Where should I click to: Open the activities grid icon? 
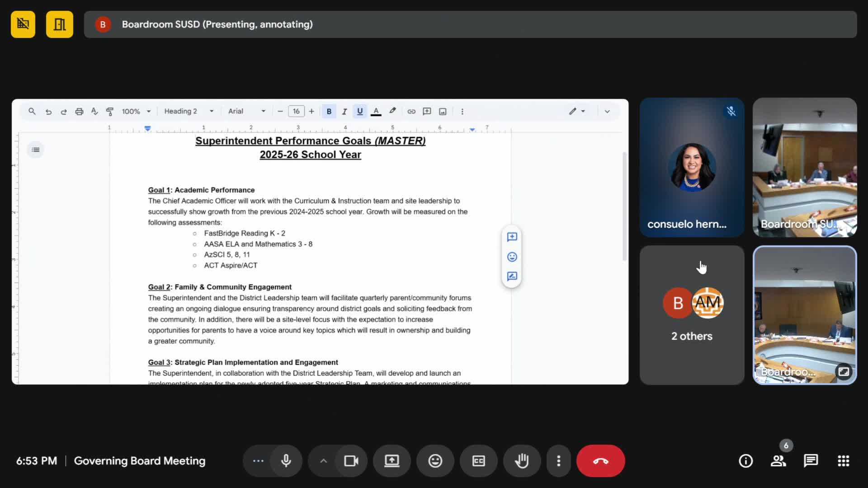pos(843,461)
